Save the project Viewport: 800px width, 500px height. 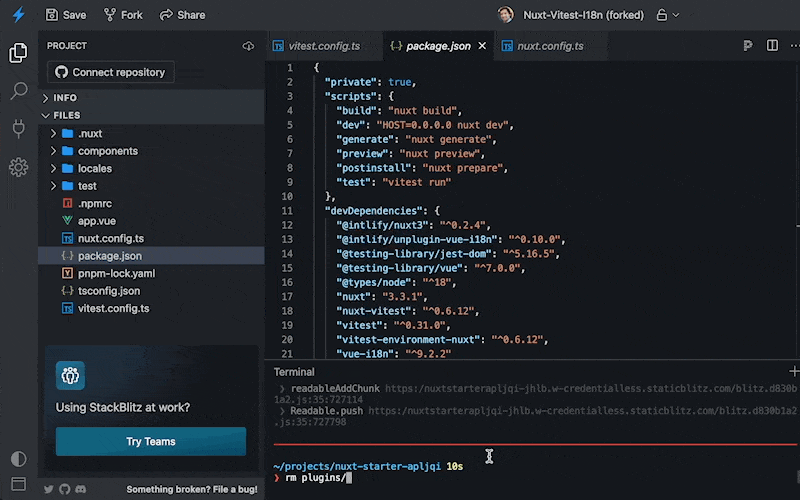(66, 15)
